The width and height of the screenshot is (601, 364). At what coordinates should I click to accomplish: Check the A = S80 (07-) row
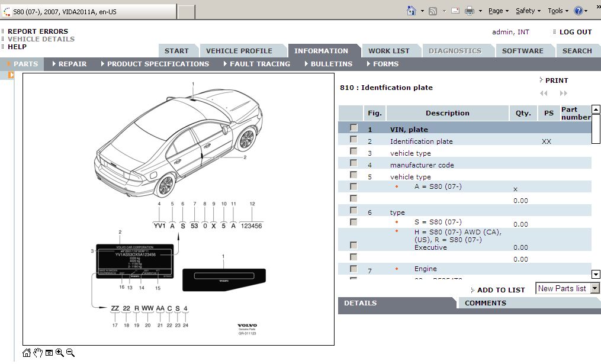click(x=353, y=186)
